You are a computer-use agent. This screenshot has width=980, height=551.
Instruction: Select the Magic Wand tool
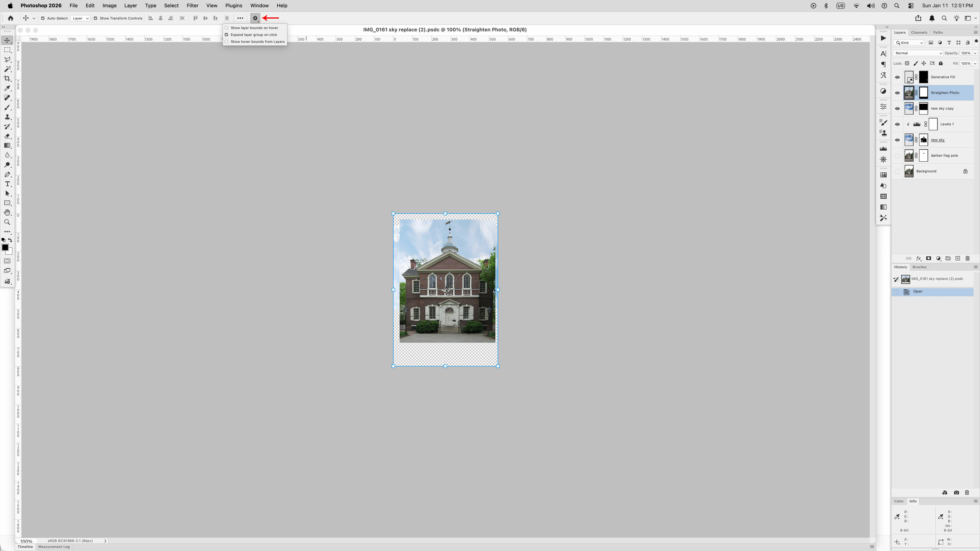click(x=7, y=69)
